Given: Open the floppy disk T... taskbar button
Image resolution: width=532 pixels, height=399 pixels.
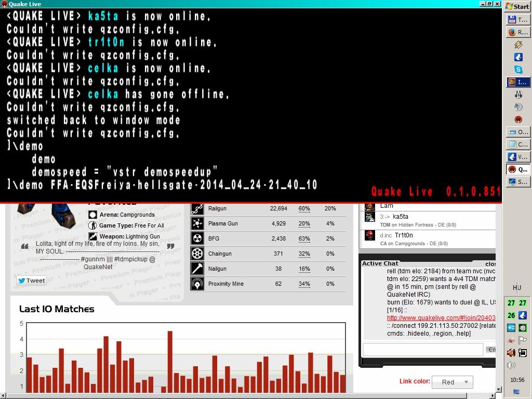Looking at the screenshot, I should [518, 20].
